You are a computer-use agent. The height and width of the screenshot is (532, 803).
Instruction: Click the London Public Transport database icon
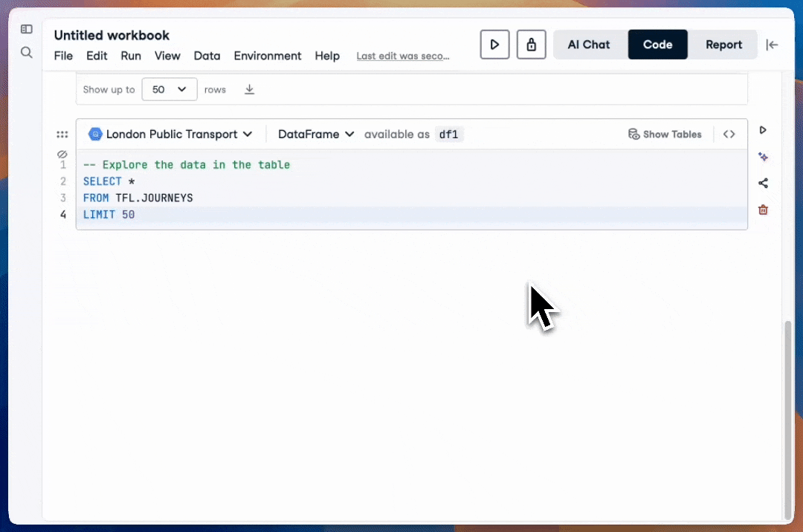(x=95, y=134)
